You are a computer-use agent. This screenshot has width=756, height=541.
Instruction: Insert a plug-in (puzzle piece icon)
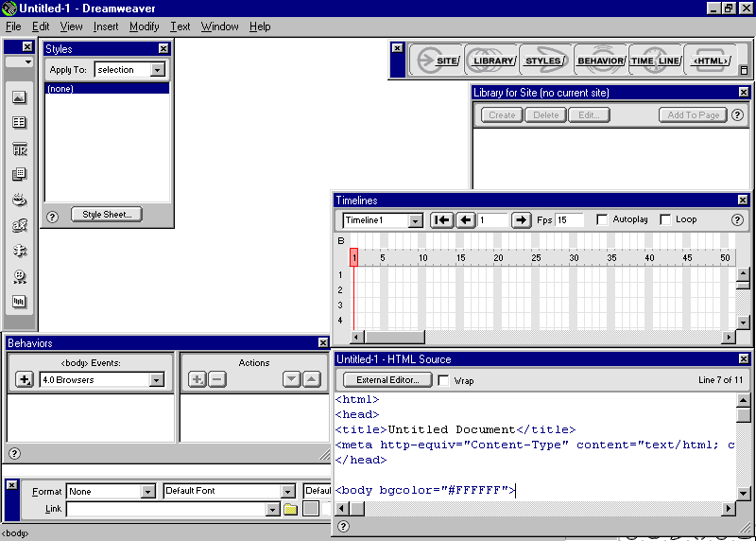pyautogui.click(x=19, y=251)
